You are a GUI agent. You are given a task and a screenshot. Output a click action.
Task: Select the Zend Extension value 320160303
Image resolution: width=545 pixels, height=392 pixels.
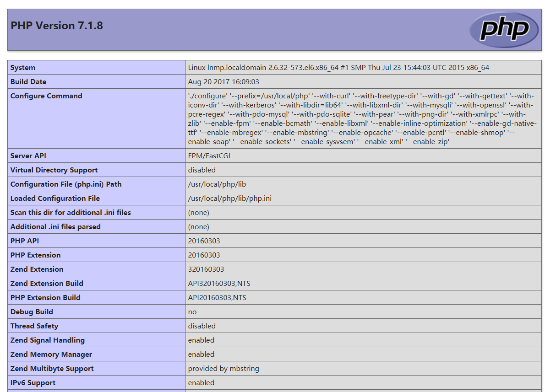206,269
